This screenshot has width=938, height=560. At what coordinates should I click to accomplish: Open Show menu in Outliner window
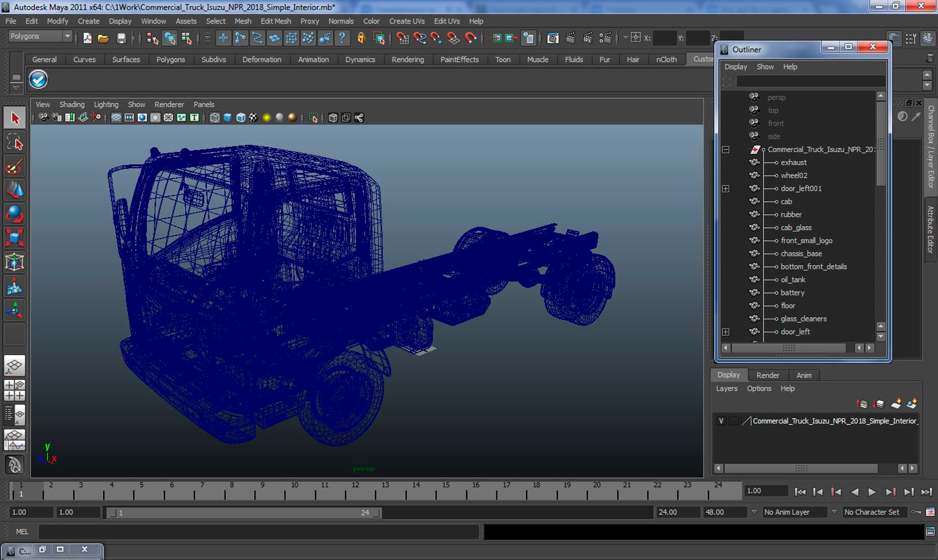click(765, 67)
